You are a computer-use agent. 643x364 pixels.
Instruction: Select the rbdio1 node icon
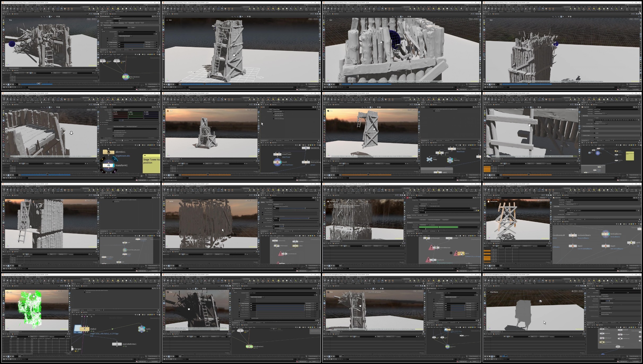pos(461,253)
